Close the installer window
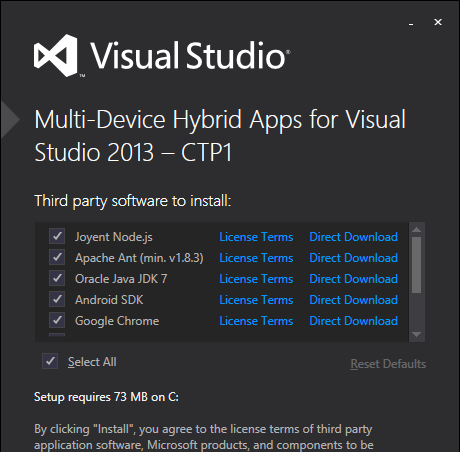 point(438,22)
